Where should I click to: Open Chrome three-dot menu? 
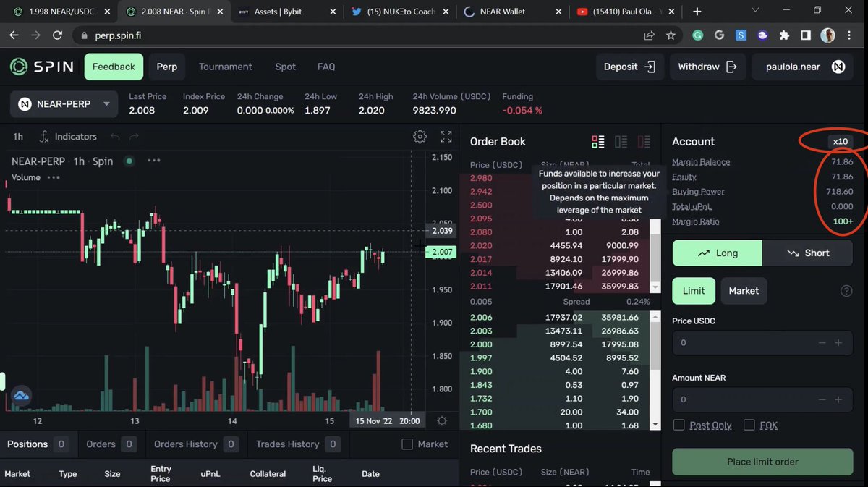point(851,35)
